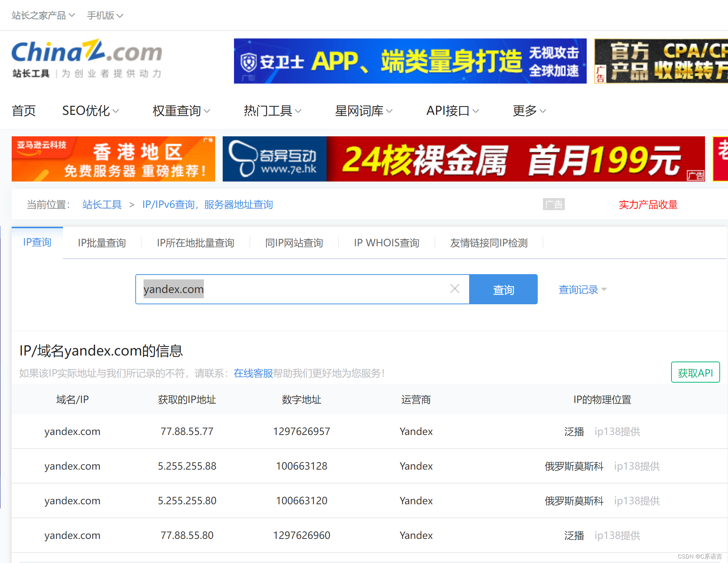
Task: Clear the search box with the X icon
Action: 455,289
